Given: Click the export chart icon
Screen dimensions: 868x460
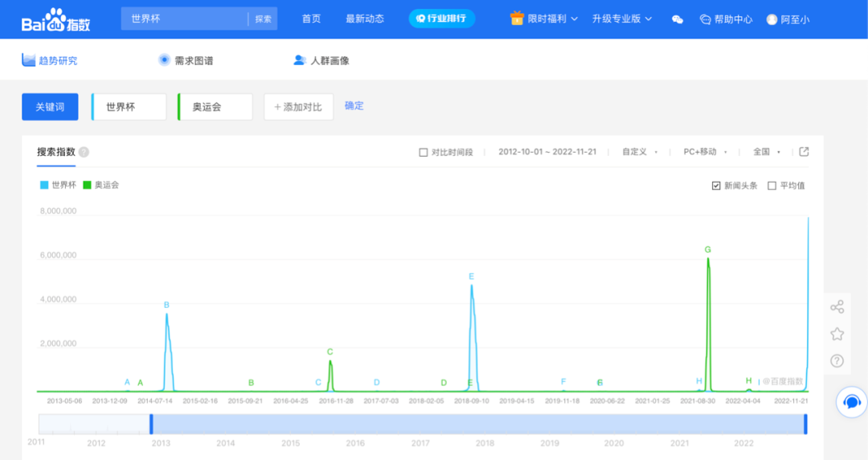Looking at the screenshot, I should [804, 152].
